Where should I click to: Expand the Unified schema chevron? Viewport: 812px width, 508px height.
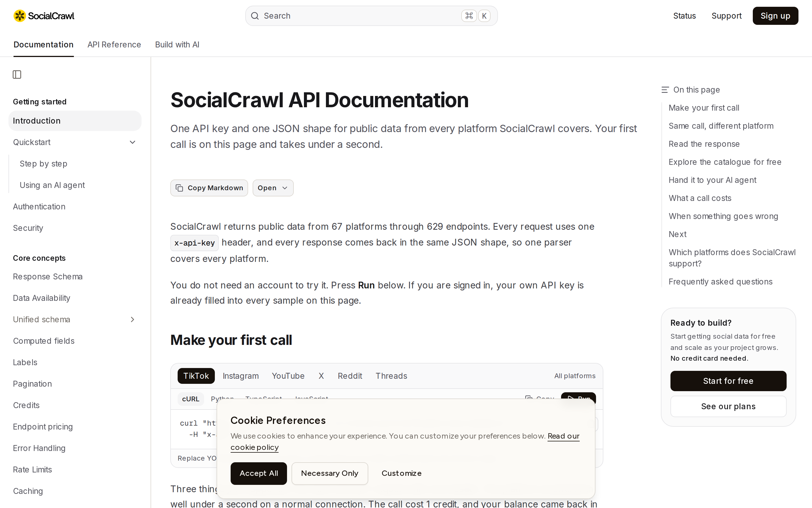tap(133, 319)
